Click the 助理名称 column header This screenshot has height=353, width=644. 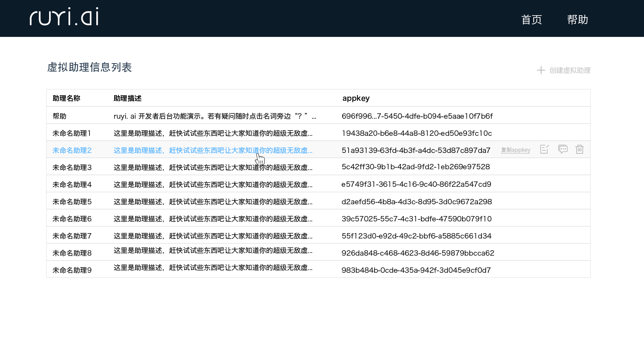[x=66, y=98]
